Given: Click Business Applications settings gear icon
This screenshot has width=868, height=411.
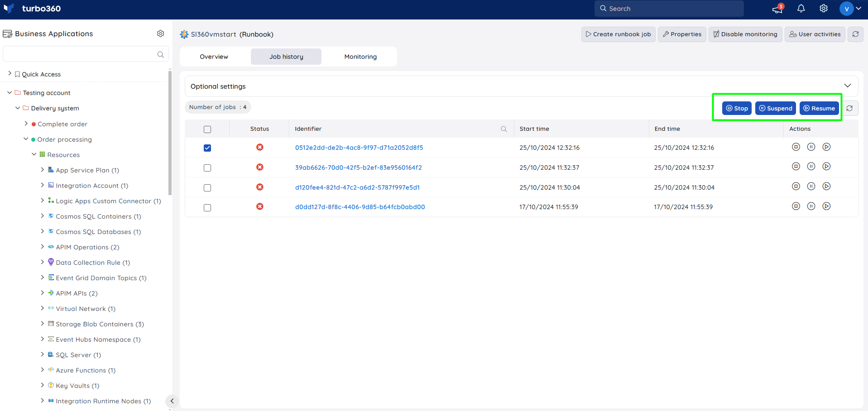Looking at the screenshot, I should pos(160,33).
